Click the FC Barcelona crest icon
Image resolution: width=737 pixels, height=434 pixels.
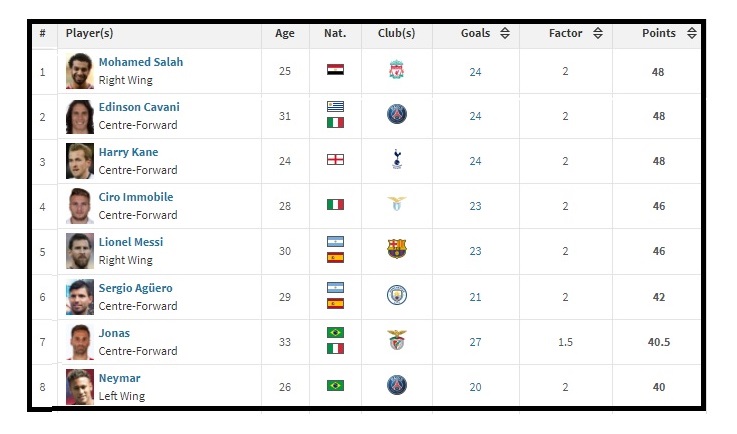[x=397, y=249]
